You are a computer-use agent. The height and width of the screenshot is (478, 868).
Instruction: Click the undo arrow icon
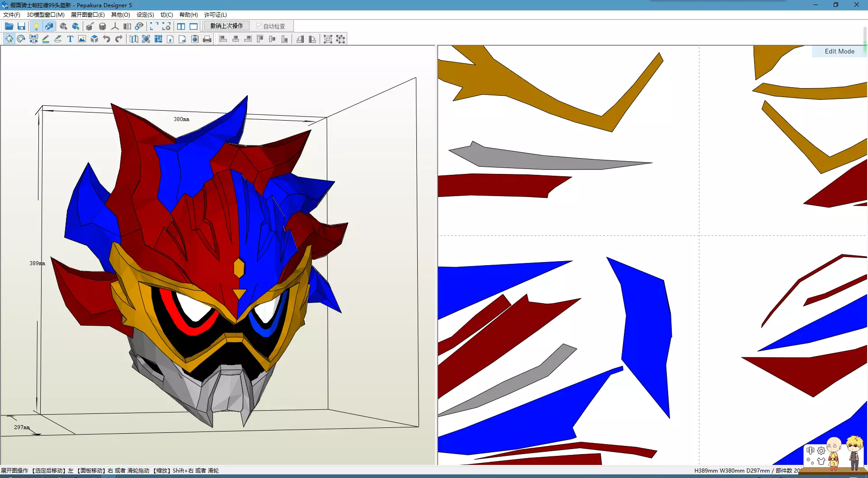106,39
